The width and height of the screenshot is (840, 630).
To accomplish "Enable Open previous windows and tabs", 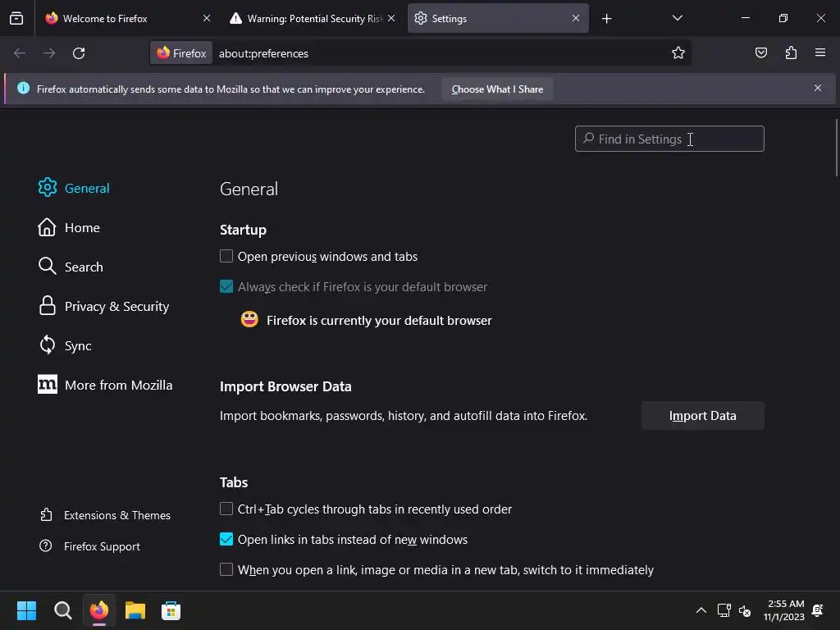I will click(x=226, y=257).
